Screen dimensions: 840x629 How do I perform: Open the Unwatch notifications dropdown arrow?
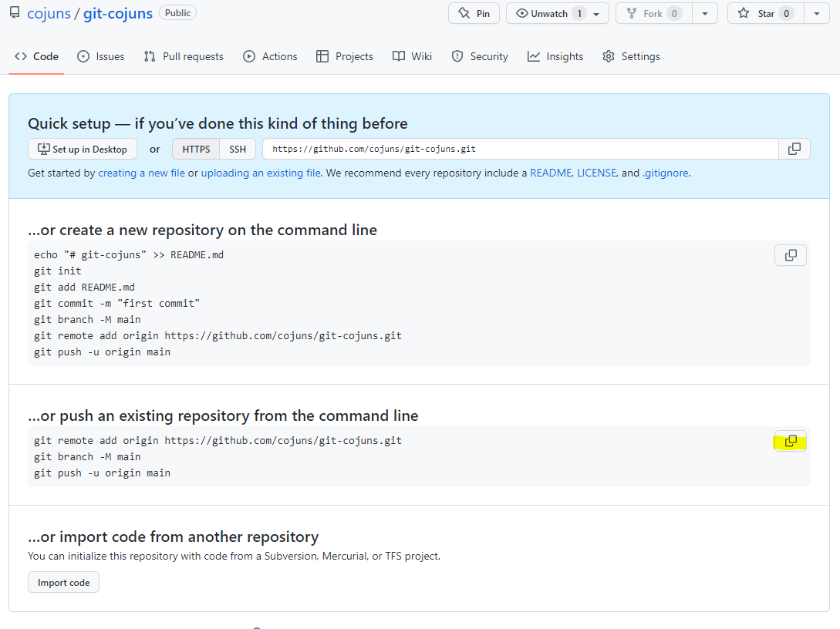pyautogui.click(x=596, y=14)
